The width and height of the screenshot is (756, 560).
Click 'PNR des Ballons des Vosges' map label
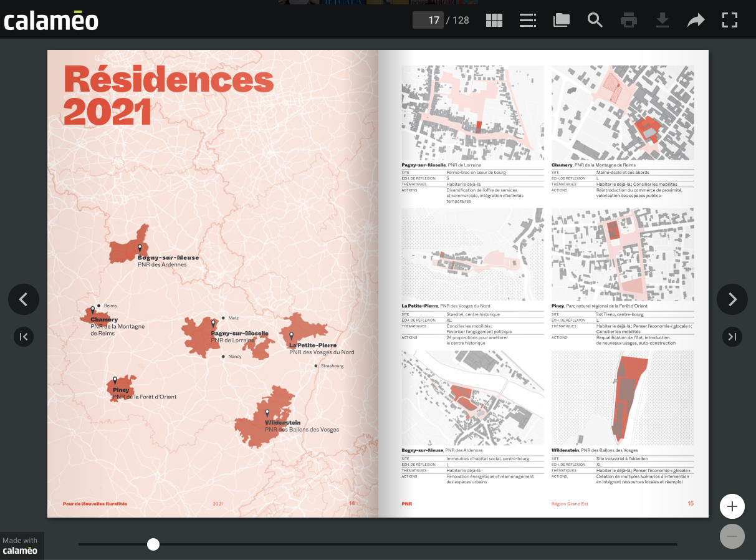click(x=302, y=430)
